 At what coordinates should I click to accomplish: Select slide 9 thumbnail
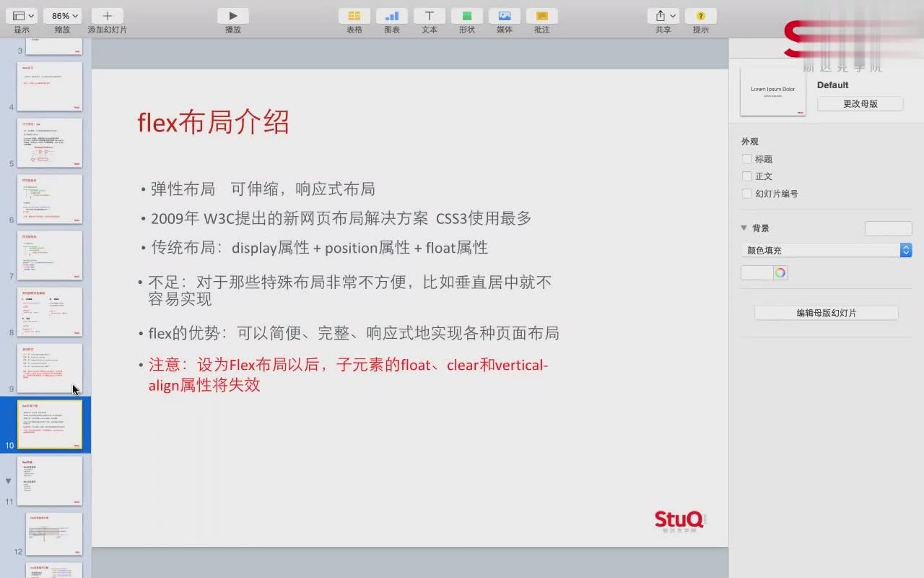pyautogui.click(x=50, y=368)
